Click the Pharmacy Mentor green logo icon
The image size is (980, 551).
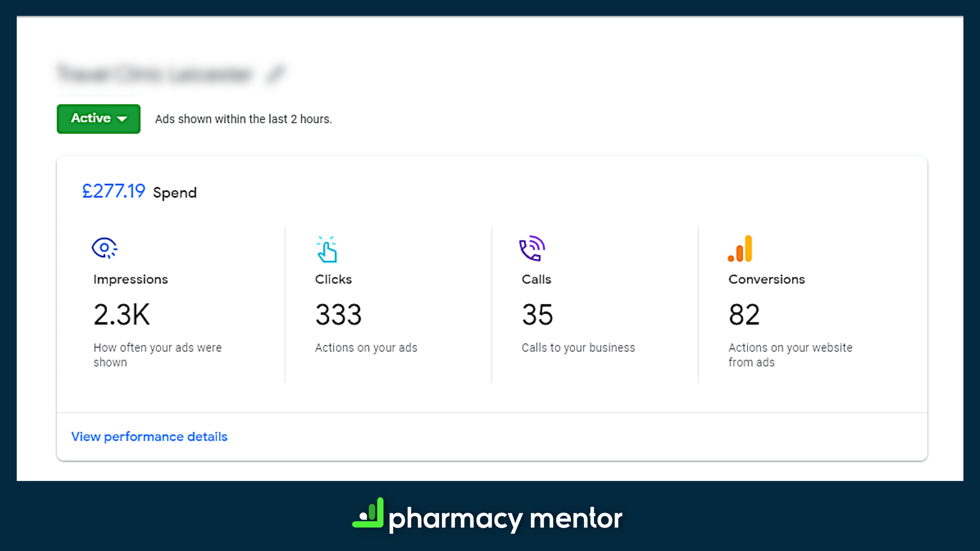pos(368,512)
